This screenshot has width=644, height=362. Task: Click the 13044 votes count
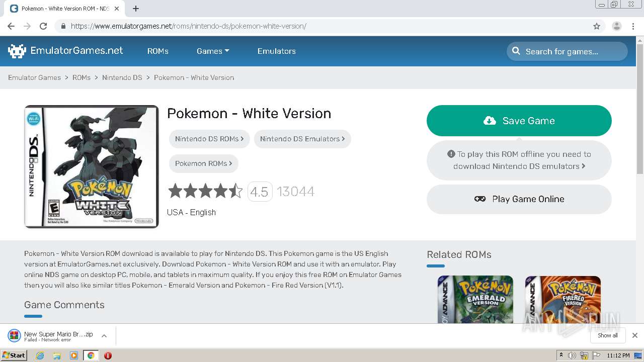point(296,192)
